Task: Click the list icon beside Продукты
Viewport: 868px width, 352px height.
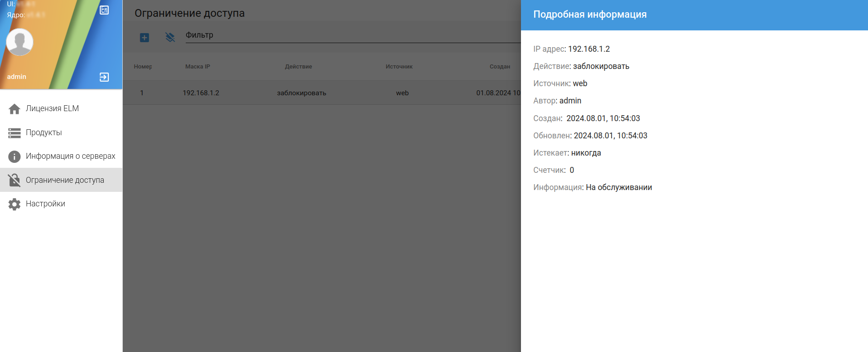Action: [14, 133]
